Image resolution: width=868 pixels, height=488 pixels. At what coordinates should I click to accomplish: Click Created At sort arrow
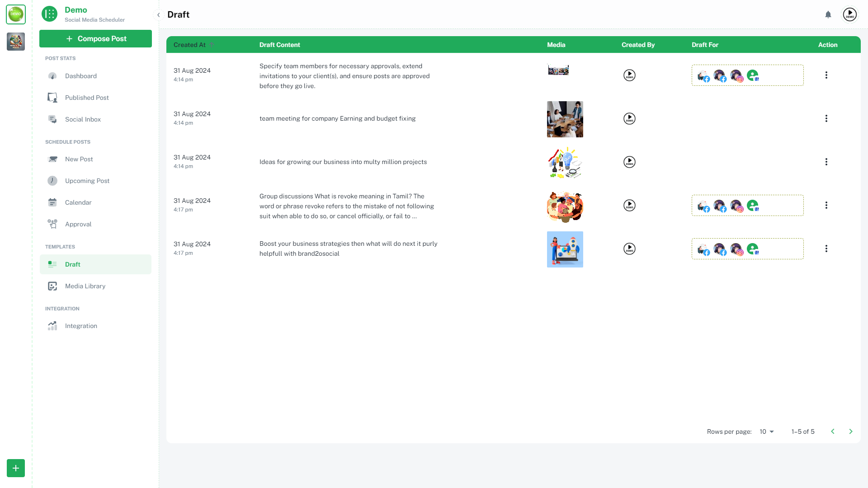[212, 45]
